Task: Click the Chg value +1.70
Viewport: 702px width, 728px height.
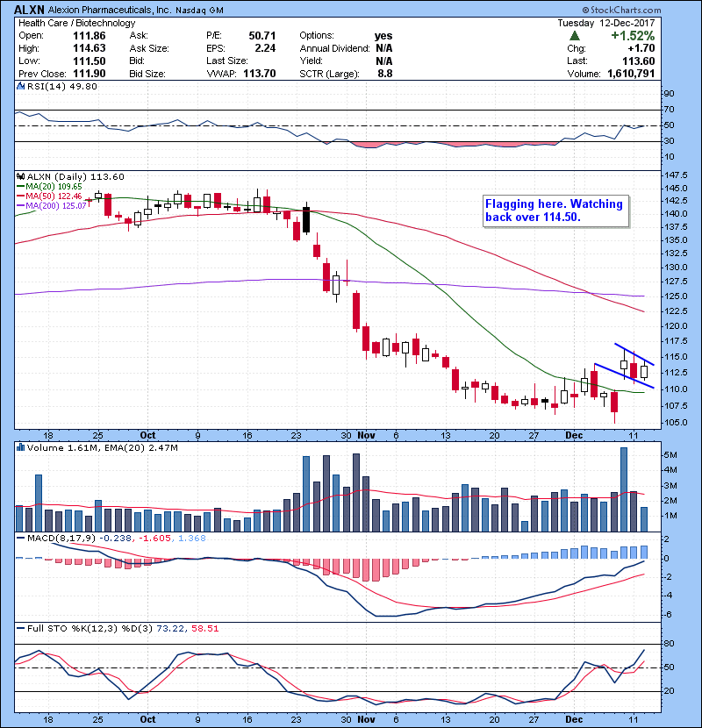Action: [x=641, y=48]
